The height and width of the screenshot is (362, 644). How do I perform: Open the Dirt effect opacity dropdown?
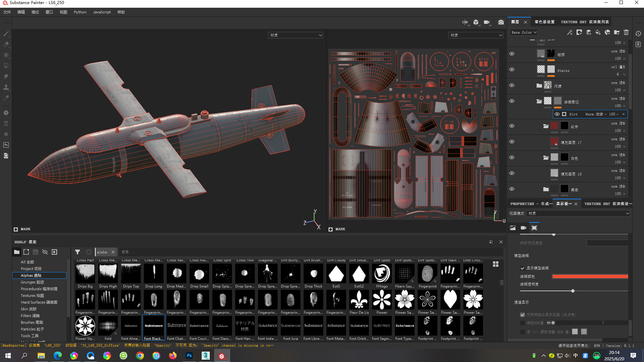coord(614,114)
